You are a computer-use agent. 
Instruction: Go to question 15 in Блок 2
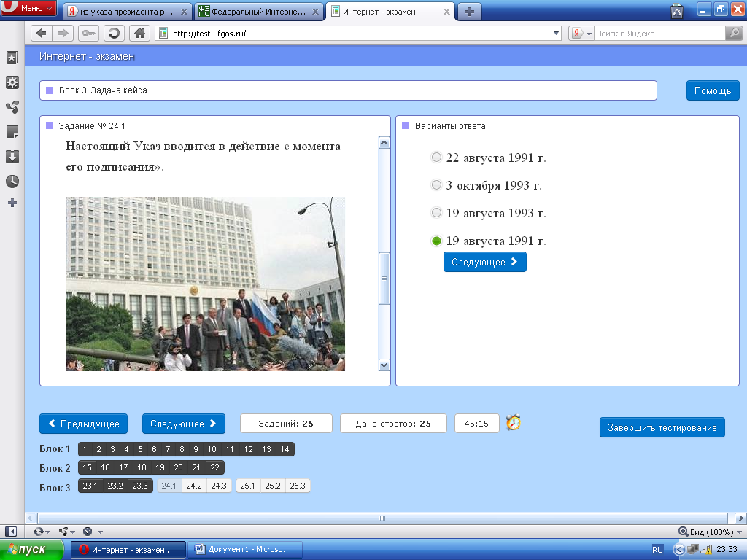(88, 467)
